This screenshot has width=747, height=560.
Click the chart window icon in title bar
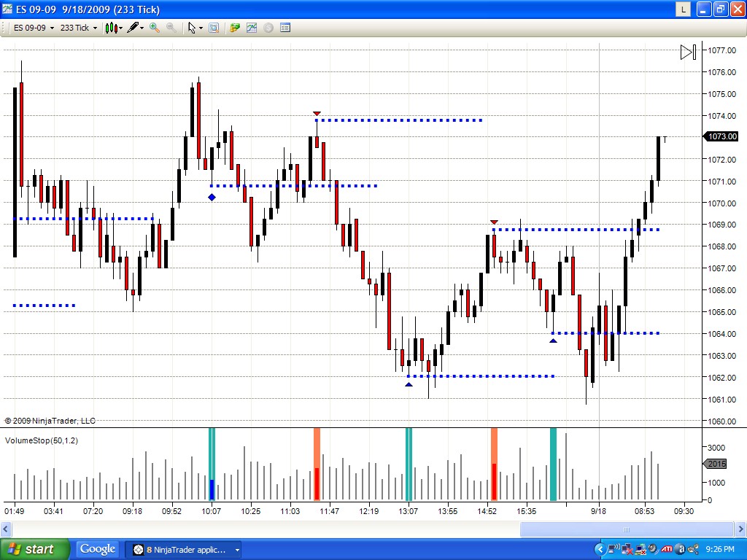click(7, 9)
